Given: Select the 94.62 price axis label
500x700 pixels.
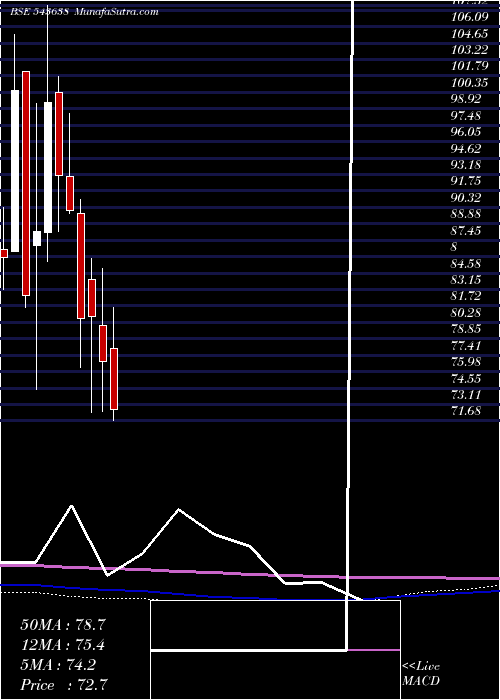Looking at the screenshot, I should [x=467, y=149].
